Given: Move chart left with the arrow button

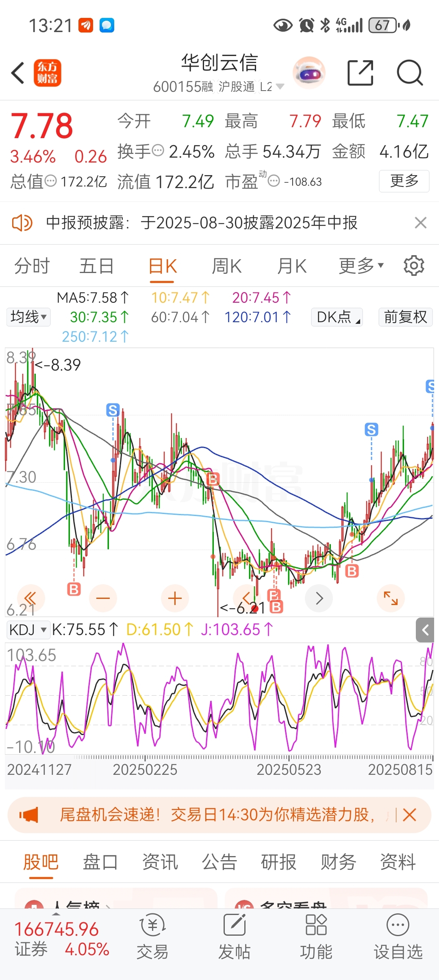Looking at the screenshot, I should [x=246, y=598].
